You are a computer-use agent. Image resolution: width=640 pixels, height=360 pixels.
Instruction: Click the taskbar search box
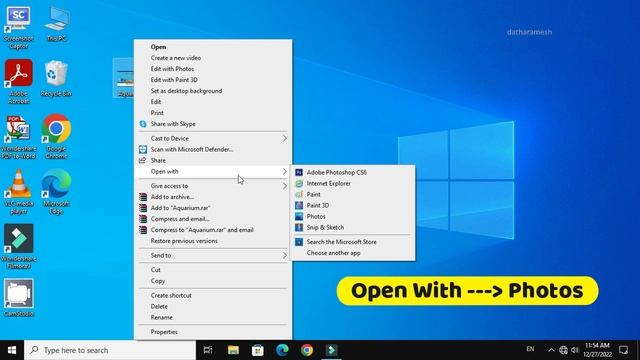pos(110,350)
